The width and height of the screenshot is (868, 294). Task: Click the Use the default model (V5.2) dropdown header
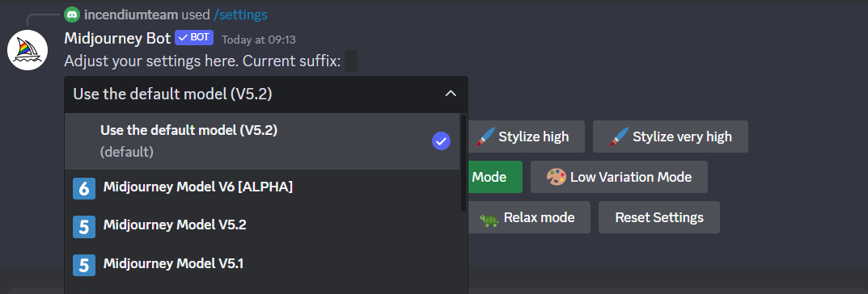pyautogui.click(x=266, y=94)
